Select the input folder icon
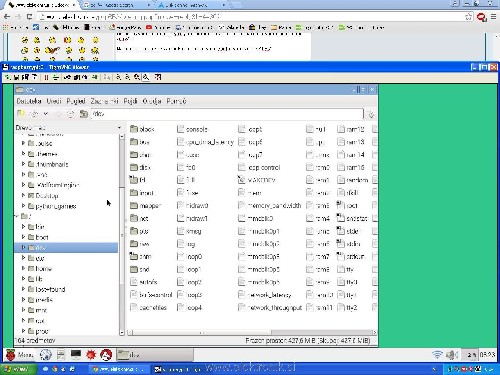This screenshot has height=375, width=500. [x=134, y=193]
